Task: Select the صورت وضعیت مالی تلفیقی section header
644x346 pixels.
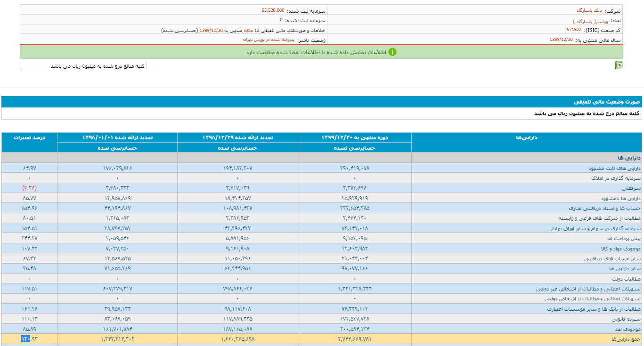Action: 607,102
